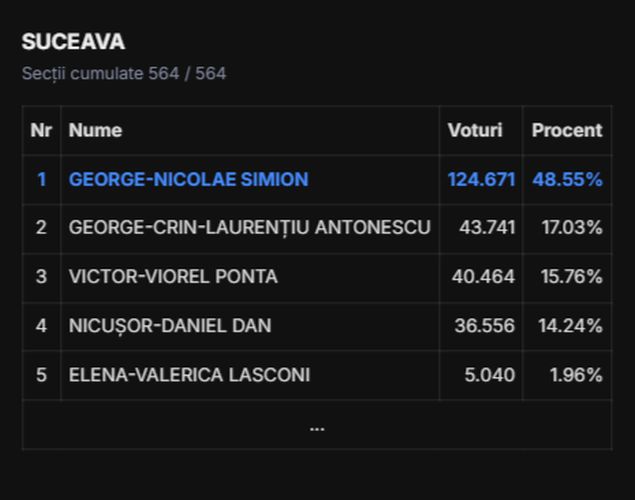The image size is (635, 500).
Task: Click the 124.671 votes value
Action: [x=482, y=179]
